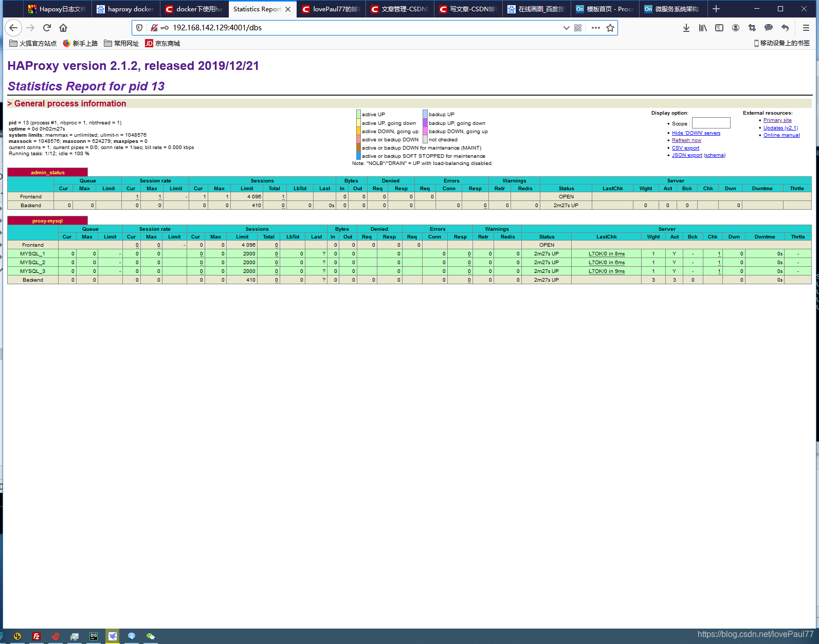
Task: Click the screenshot crop tool icon
Action: 752,28
